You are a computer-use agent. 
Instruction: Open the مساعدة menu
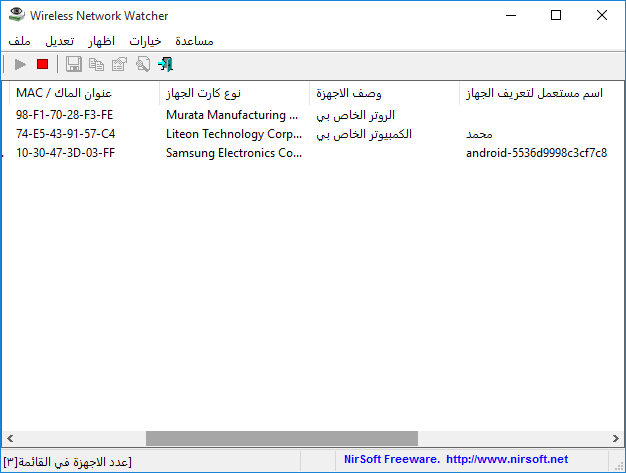click(x=194, y=41)
